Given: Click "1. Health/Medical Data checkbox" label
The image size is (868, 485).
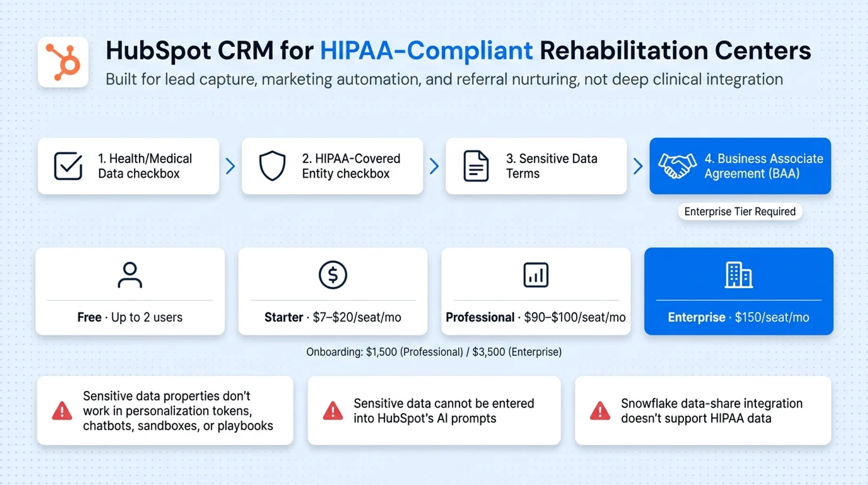Looking at the screenshot, I should (145, 166).
